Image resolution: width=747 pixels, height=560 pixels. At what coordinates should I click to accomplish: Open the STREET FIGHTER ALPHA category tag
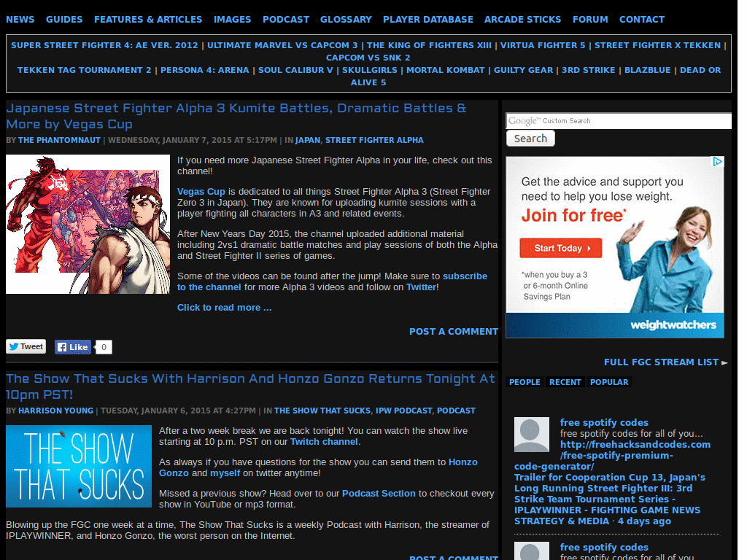point(374,141)
